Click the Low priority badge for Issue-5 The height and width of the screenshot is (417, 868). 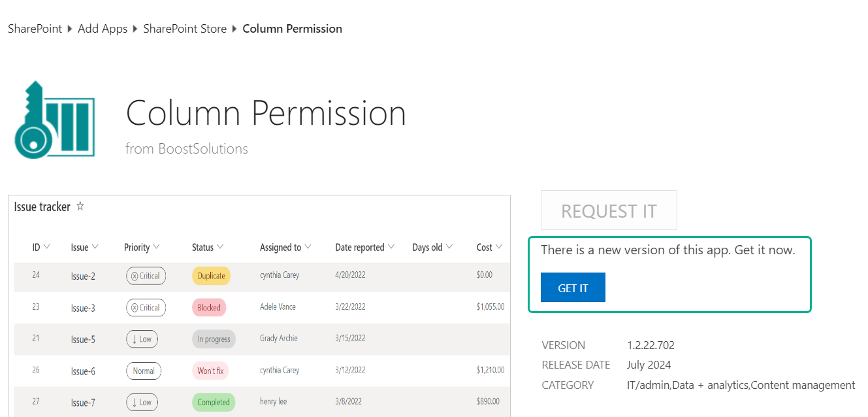point(142,339)
